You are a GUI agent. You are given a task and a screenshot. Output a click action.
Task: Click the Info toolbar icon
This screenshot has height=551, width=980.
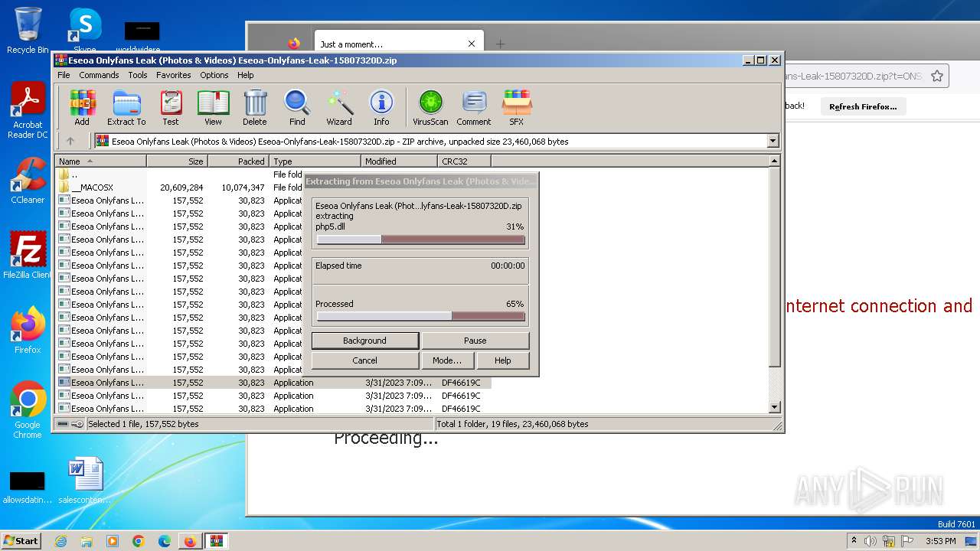click(x=381, y=107)
